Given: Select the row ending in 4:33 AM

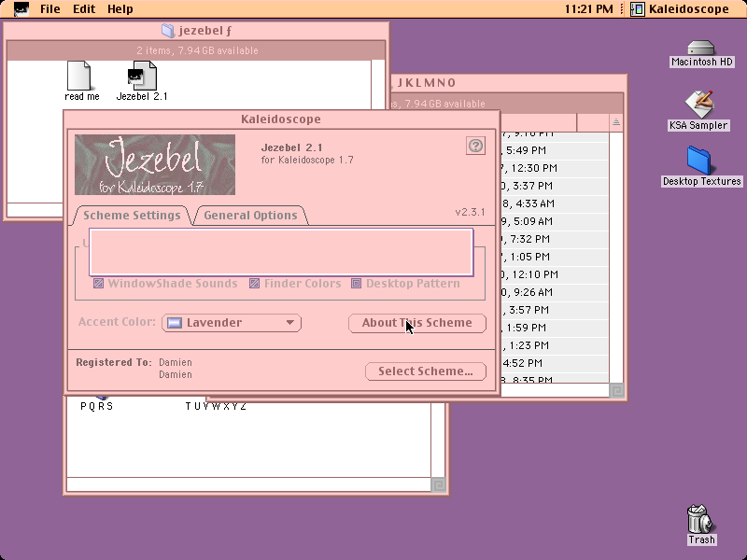Looking at the screenshot, I should pos(554,203).
